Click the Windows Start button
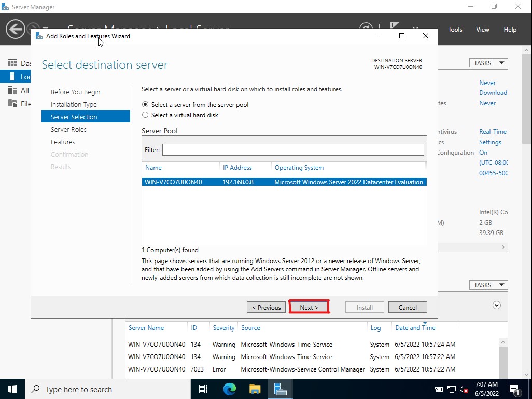The image size is (532, 399). coord(12,389)
